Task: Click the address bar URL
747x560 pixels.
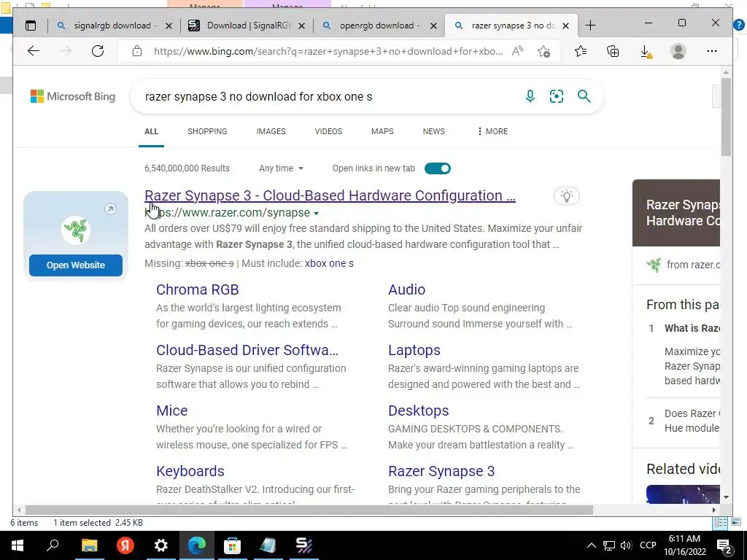Action: (328, 52)
